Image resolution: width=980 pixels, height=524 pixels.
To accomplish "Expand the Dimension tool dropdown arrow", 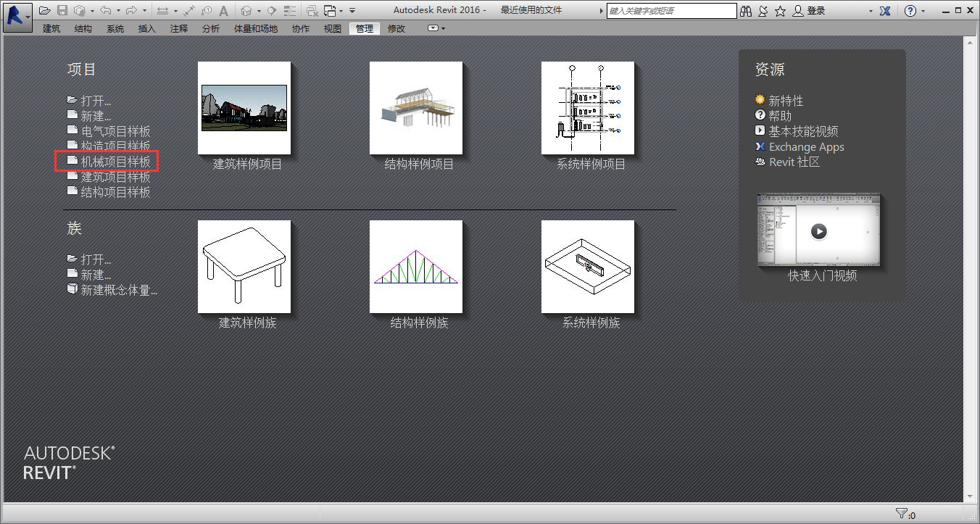I will (x=175, y=11).
